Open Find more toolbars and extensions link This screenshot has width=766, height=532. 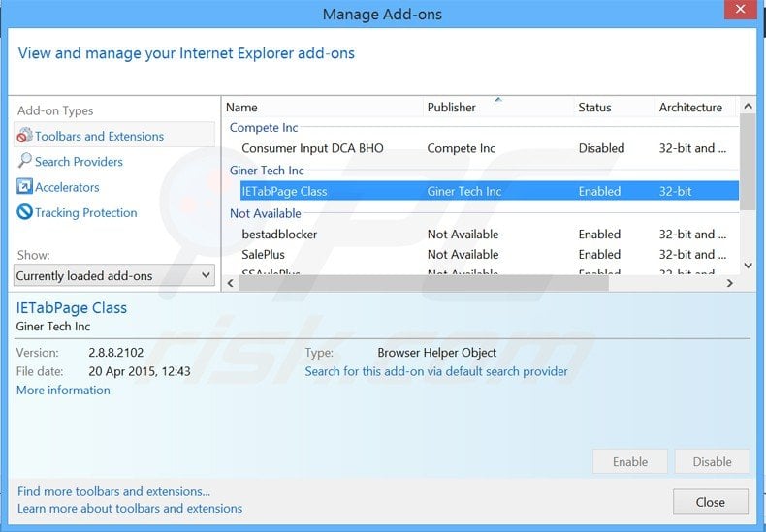tap(113, 491)
